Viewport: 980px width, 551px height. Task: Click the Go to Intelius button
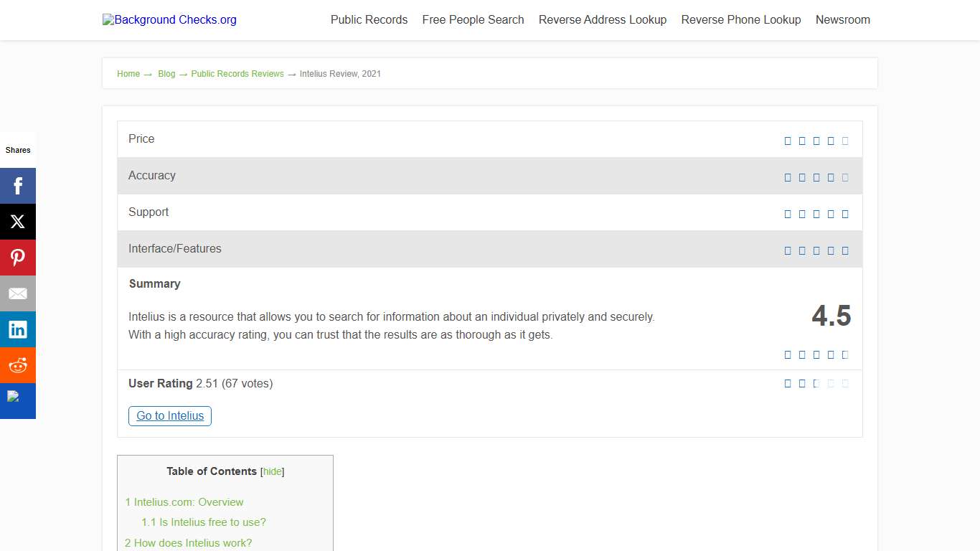click(170, 416)
